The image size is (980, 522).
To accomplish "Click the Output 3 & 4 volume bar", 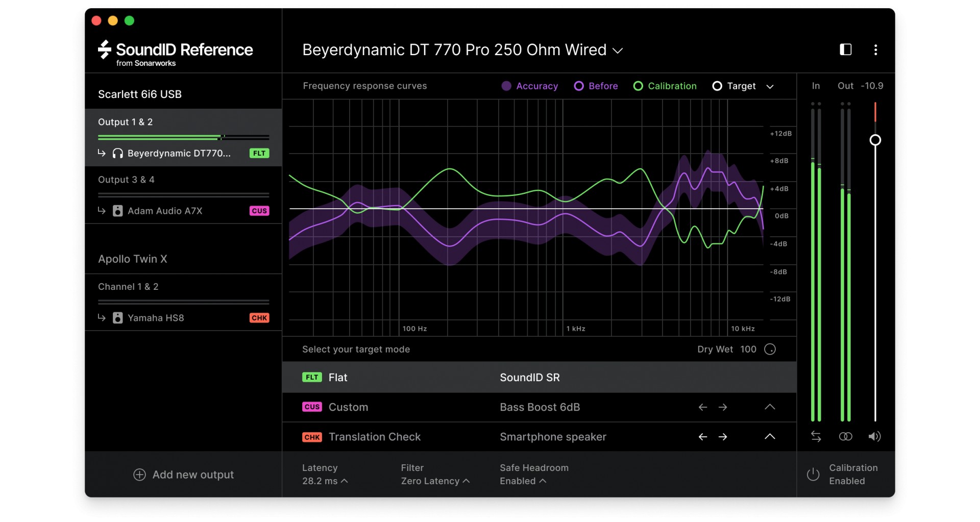I will (183, 195).
